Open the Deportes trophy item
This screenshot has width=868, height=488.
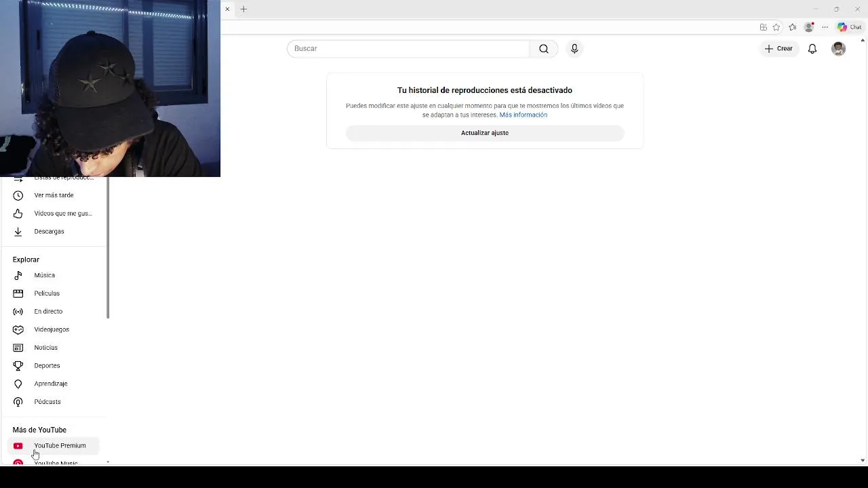tap(53, 365)
